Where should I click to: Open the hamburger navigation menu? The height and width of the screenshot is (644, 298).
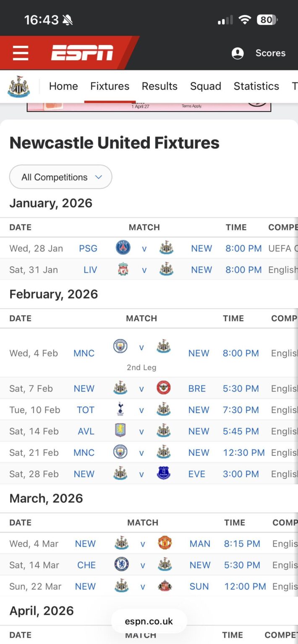21,53
